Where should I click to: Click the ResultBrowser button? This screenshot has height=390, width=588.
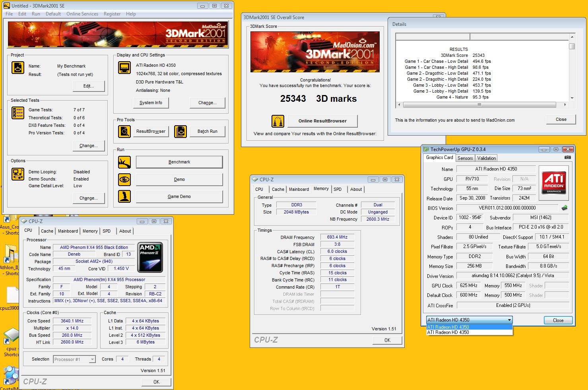point(151,132)
